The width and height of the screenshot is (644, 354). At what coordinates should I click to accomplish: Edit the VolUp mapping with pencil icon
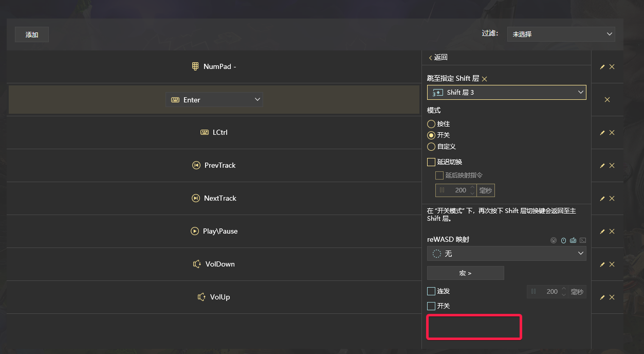pos(602,297)
